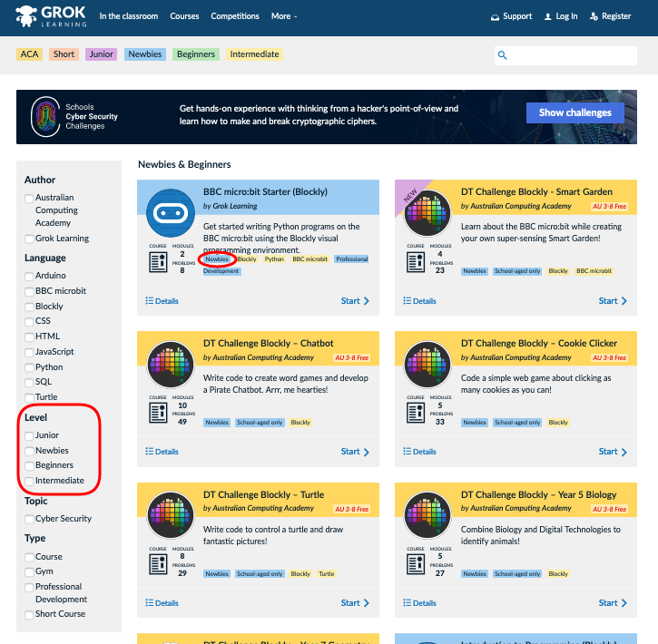
Task: Click the Details list icon on micro:bit Starter card
Action: [150, 300]
